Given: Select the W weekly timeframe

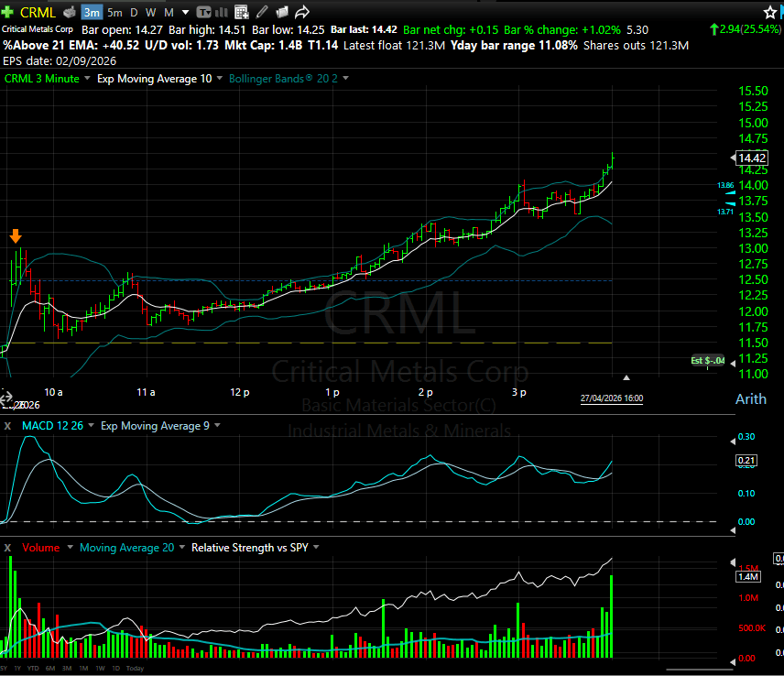Looking at the screenshot, I should tap(151, 13).
